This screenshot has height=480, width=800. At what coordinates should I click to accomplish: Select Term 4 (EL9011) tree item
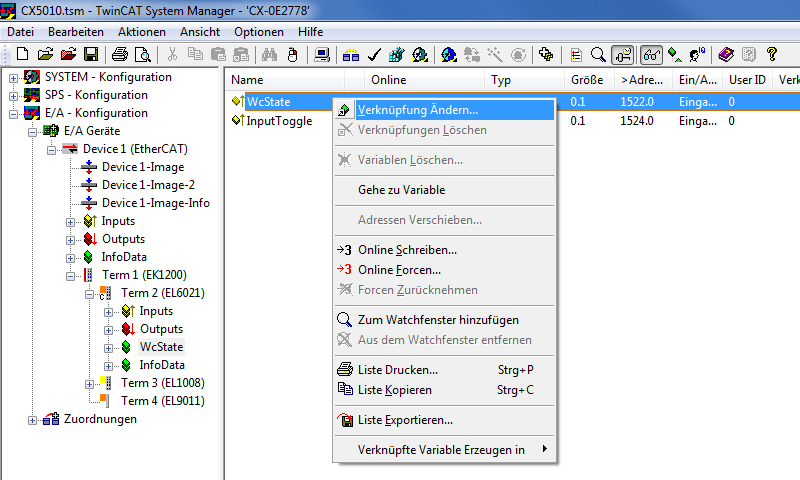[x=162, y=400]
